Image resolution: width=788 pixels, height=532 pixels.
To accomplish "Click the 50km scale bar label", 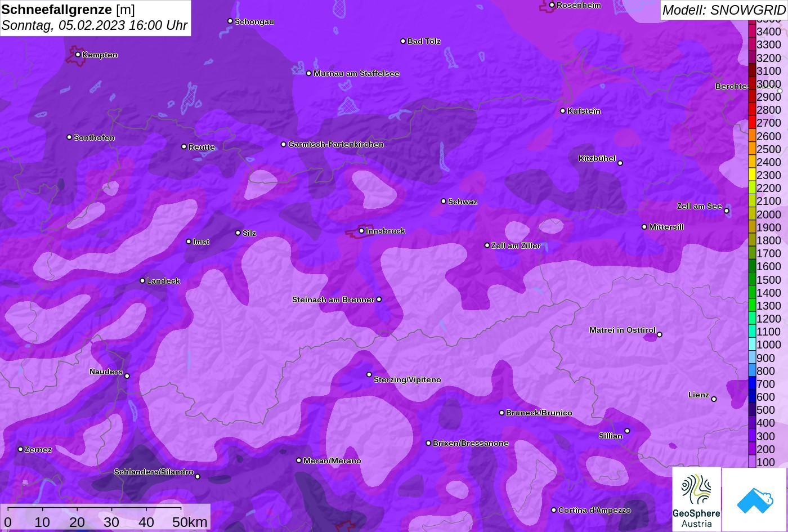I will click(x=190, y=522).
